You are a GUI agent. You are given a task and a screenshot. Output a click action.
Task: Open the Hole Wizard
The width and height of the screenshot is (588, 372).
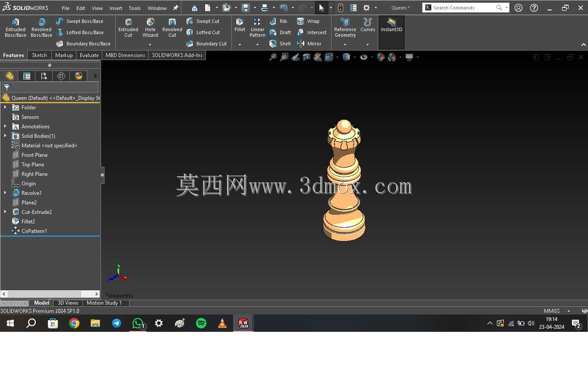[x=150, y=28]
